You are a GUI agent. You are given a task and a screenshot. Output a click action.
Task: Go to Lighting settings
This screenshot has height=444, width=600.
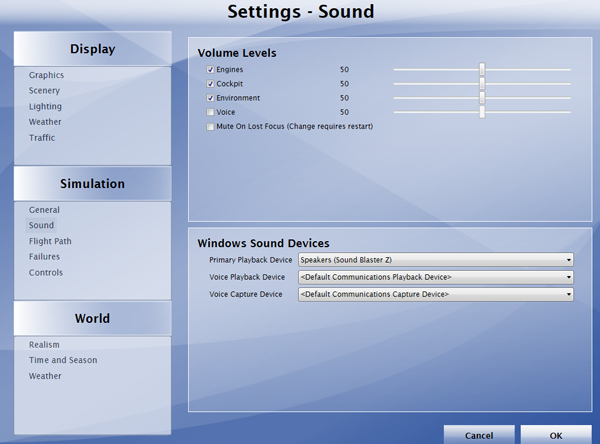45,106
